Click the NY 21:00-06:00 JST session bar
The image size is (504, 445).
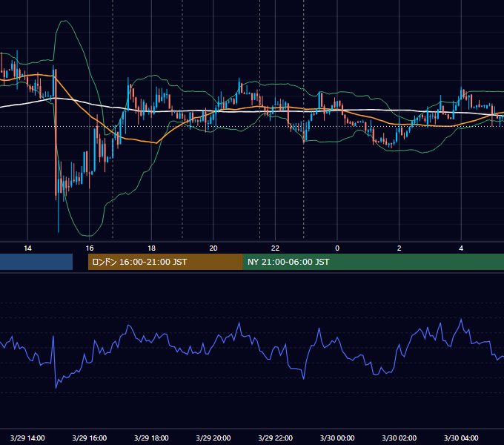pyautogui.click(x=373, y=262)
